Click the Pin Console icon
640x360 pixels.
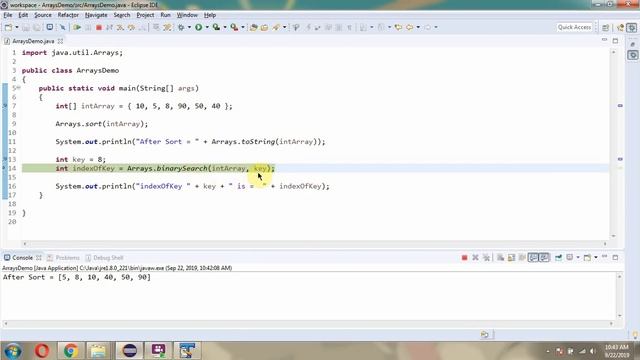[558, 258]
